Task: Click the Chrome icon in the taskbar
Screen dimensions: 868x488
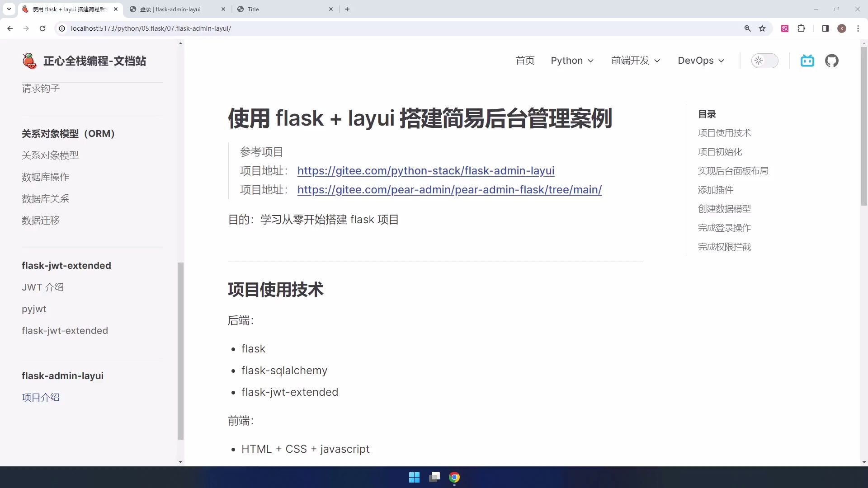Action: click(455, 477)
